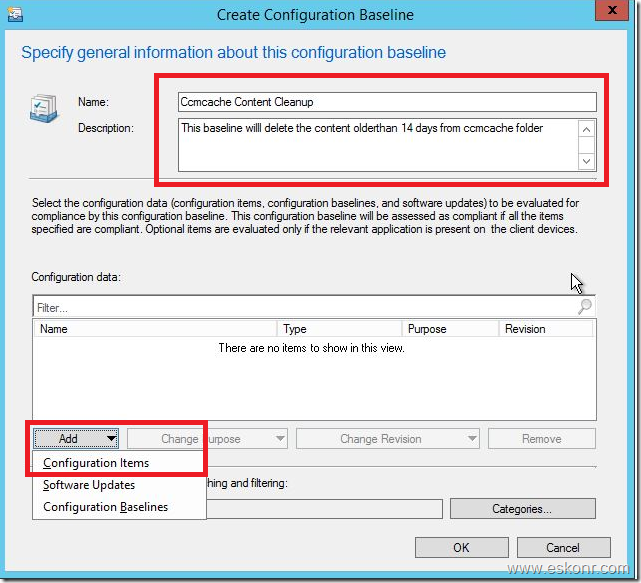The height and width of the screenshot is (583, 641).
Task: Click the window icon in the title bar
Action: click(x=15, y=14)
